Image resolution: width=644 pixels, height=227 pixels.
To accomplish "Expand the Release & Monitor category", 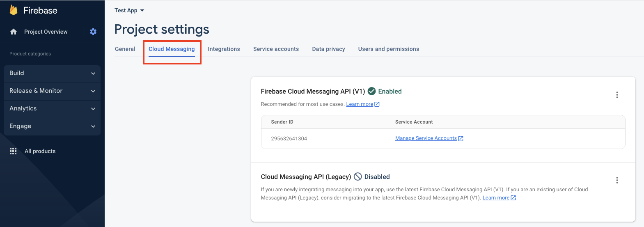I will click(52, 91).
